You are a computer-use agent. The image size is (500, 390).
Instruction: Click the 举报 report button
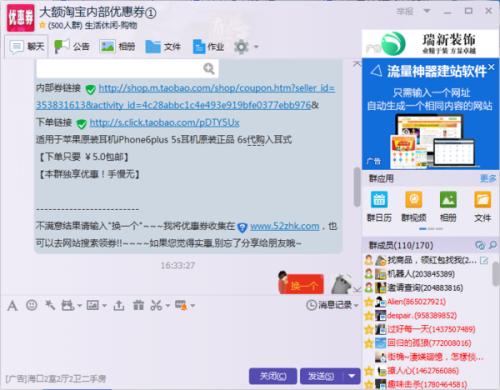(x=405, y=11)
